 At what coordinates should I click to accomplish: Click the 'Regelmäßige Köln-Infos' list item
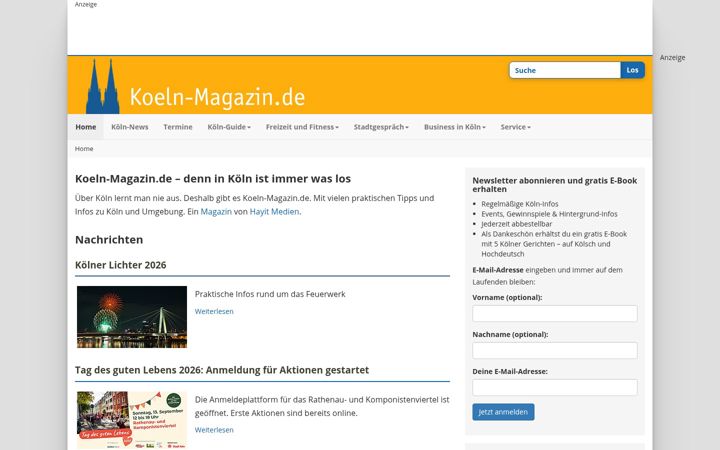pyautogui.click(x=520, y=204)
